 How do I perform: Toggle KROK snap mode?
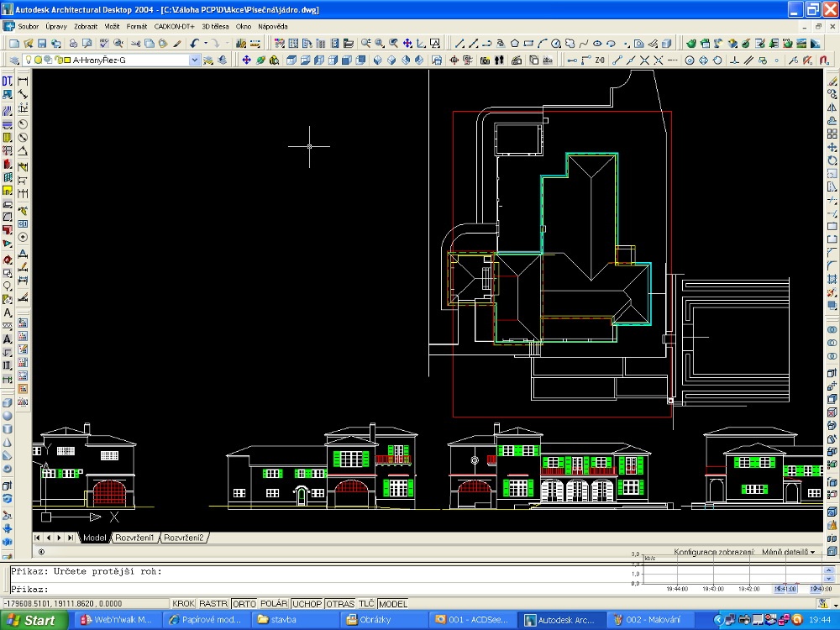(x=183, y=604)
